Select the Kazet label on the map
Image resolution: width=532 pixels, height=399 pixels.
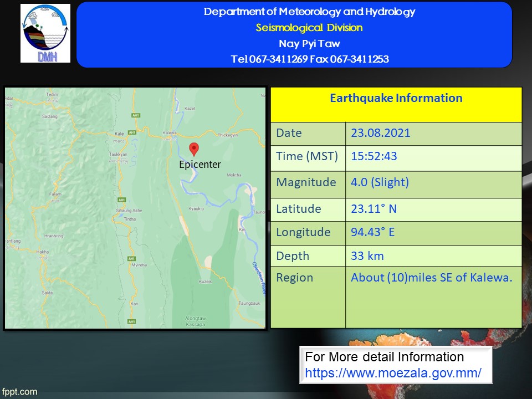190,109
